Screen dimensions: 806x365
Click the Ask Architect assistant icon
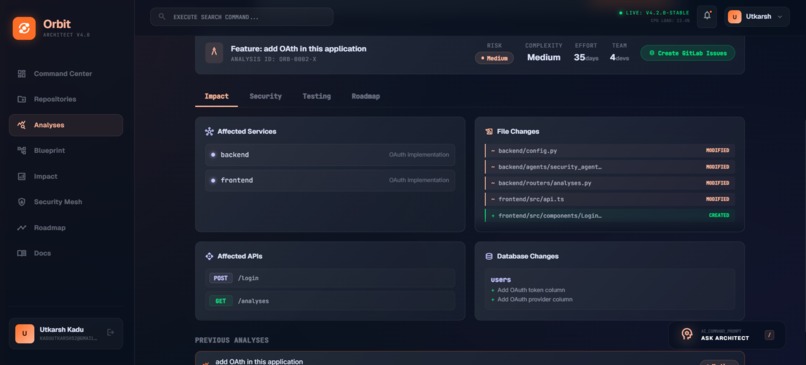pos(687,334)
